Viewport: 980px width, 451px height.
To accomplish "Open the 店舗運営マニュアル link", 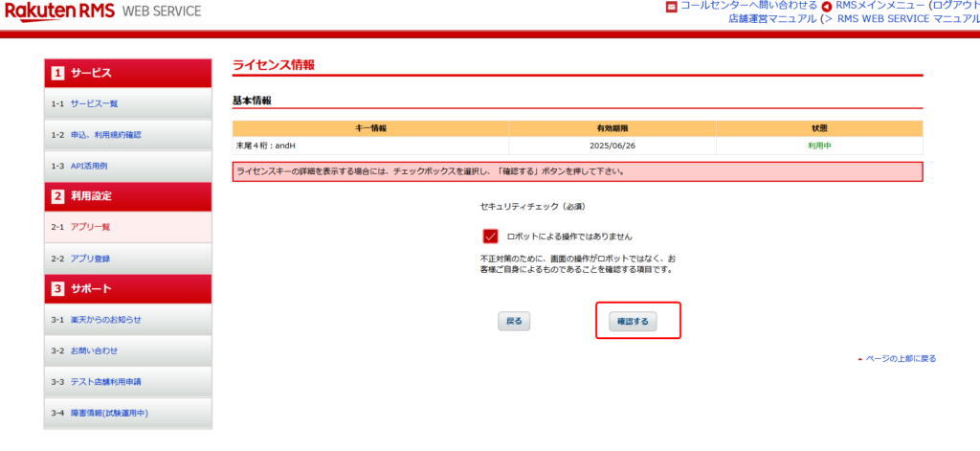I will tap(772, 18).
